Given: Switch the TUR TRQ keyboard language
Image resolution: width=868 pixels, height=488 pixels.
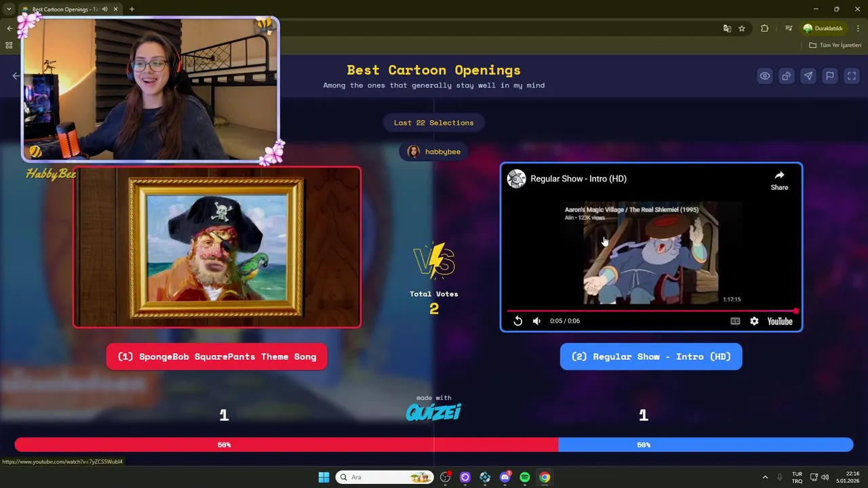Looking at the screenshot, I should pos(797,477).
